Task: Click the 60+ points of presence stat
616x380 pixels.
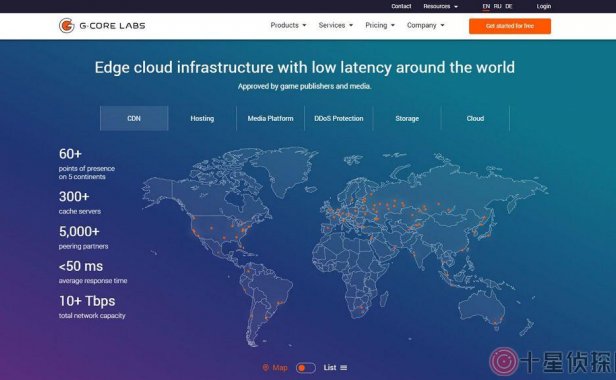Action: tap(87, 164)
